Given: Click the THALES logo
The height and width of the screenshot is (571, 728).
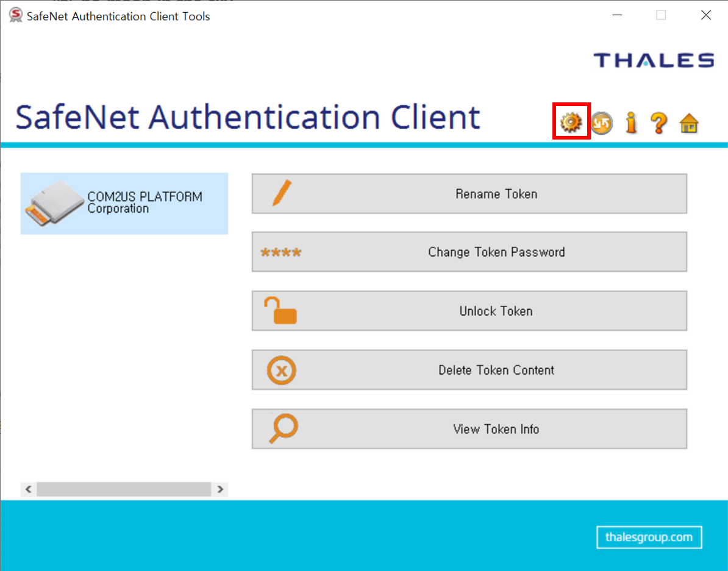Looking at the screenshot, I should tap(654, 60).
